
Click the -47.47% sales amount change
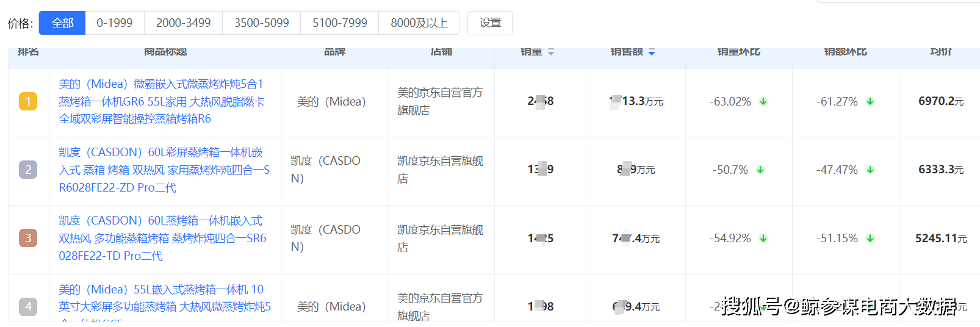click(837, 170)
